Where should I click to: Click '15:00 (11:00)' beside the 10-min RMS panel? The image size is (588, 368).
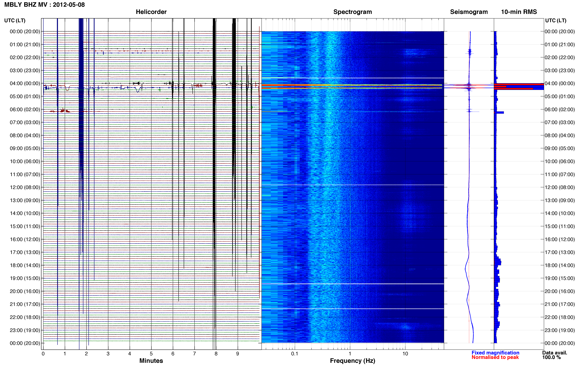[560, 226]
